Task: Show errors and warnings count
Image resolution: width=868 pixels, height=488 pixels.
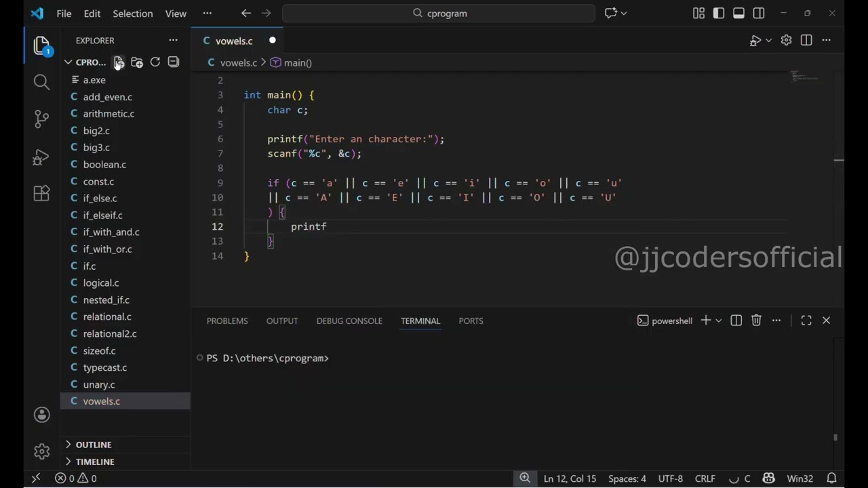Action: [x=76, y=479]
